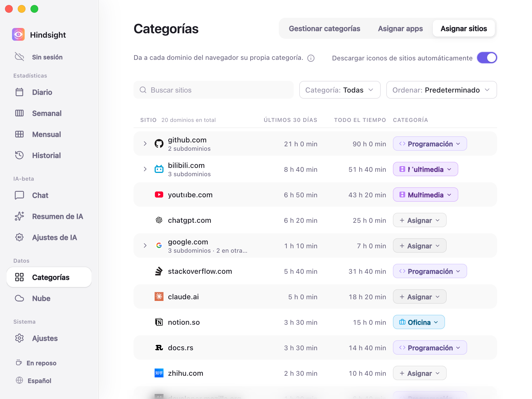Open the Categoría: Todas filter dropdown
The width and height of the screenshot is (532, 399).
(340, 90)
